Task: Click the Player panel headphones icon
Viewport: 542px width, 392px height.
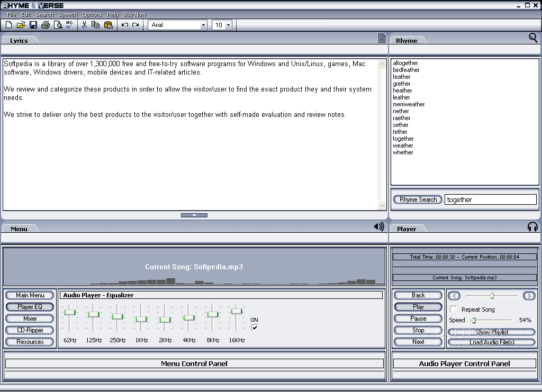Action: click(x=532, y=226)
